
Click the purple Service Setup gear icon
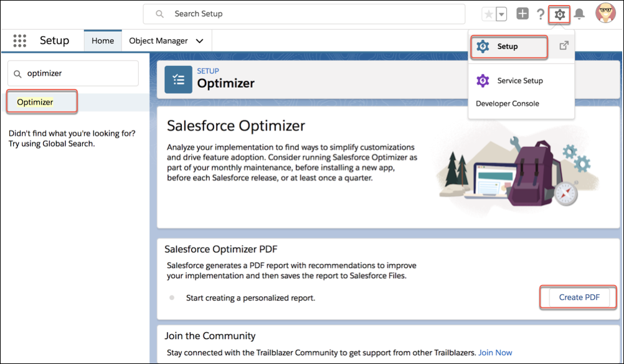pyautogui.click(x=483, y=81)
